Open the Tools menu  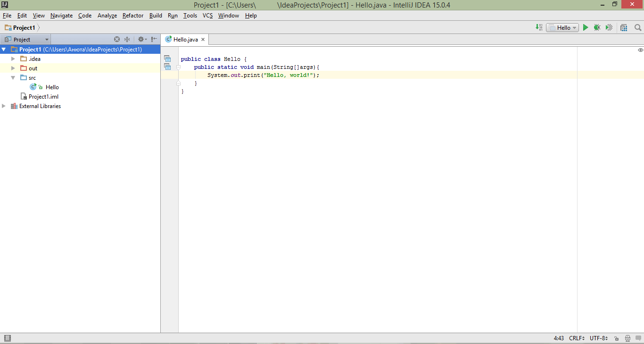pyautogui.click(x=190, y=16)
